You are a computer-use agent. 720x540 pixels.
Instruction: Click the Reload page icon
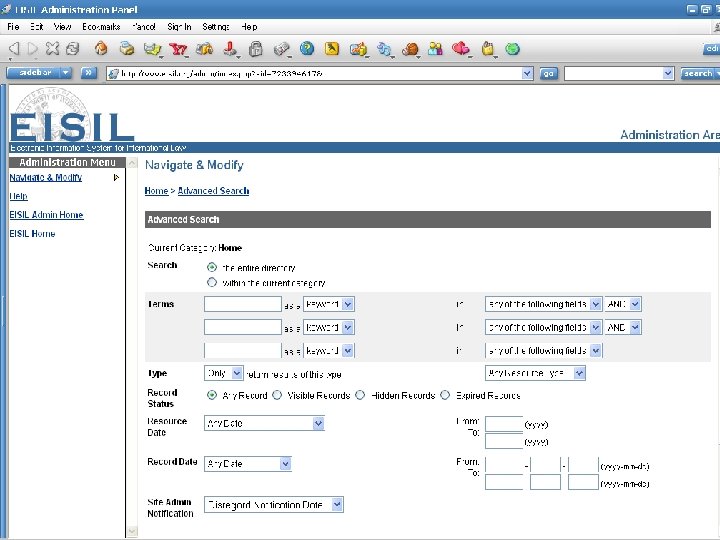(73, 48)
